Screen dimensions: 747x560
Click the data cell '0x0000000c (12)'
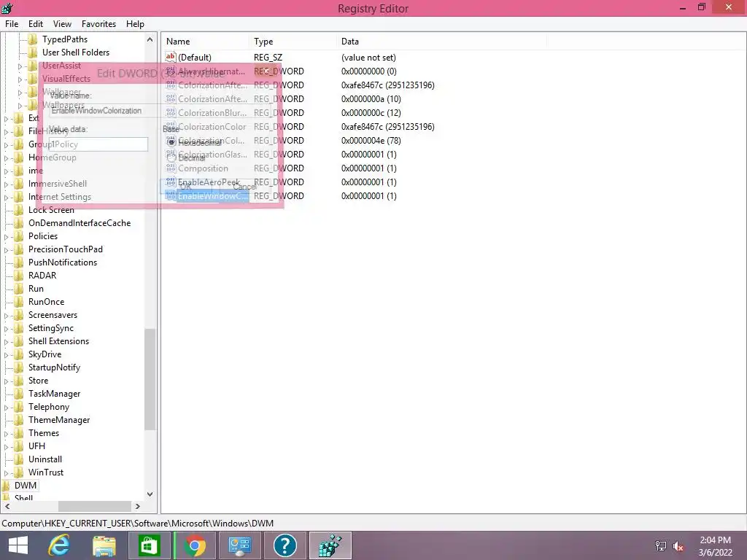[371, 113]
